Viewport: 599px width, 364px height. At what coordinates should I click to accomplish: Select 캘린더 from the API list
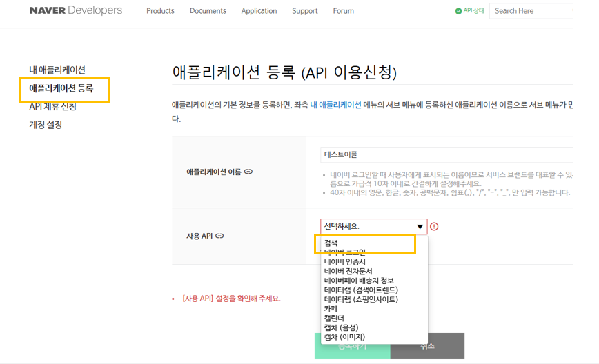click(x=374, y=318)
